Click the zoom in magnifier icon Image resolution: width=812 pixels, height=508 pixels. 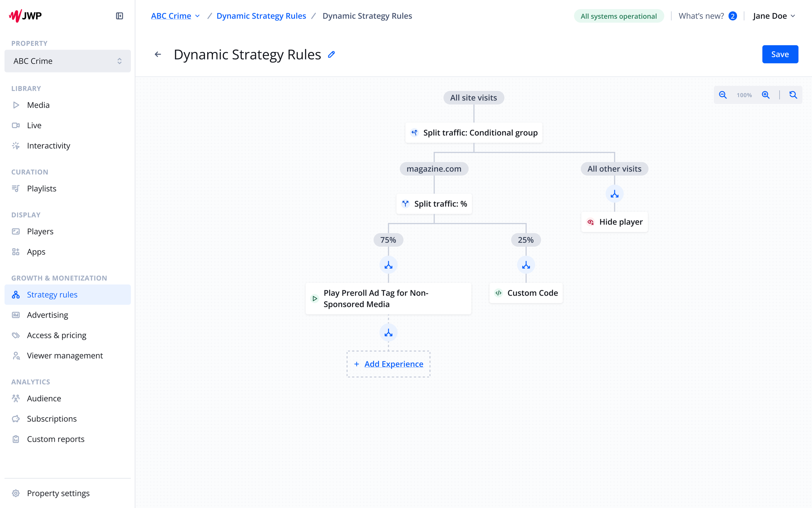pyautogui.click(x=765, y=95)
